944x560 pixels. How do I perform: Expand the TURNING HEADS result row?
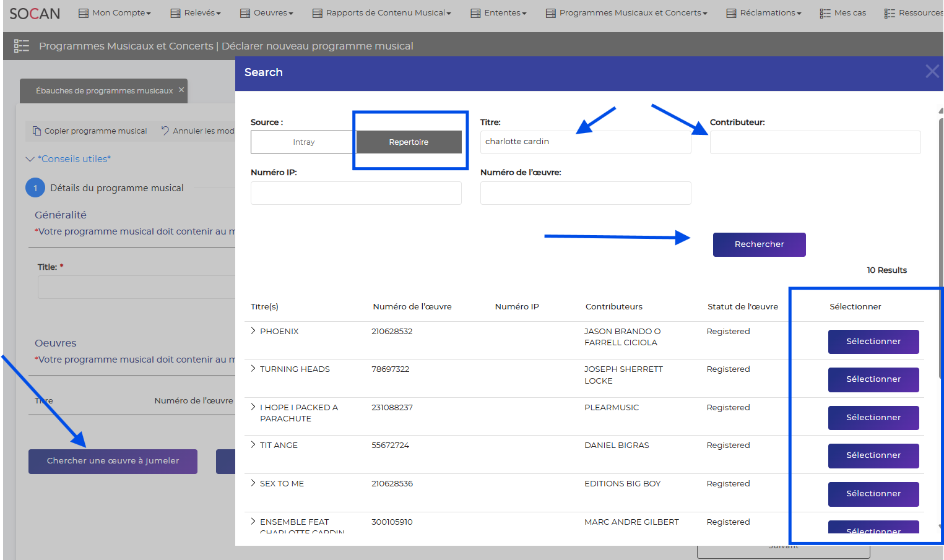[x=253, y=369]
